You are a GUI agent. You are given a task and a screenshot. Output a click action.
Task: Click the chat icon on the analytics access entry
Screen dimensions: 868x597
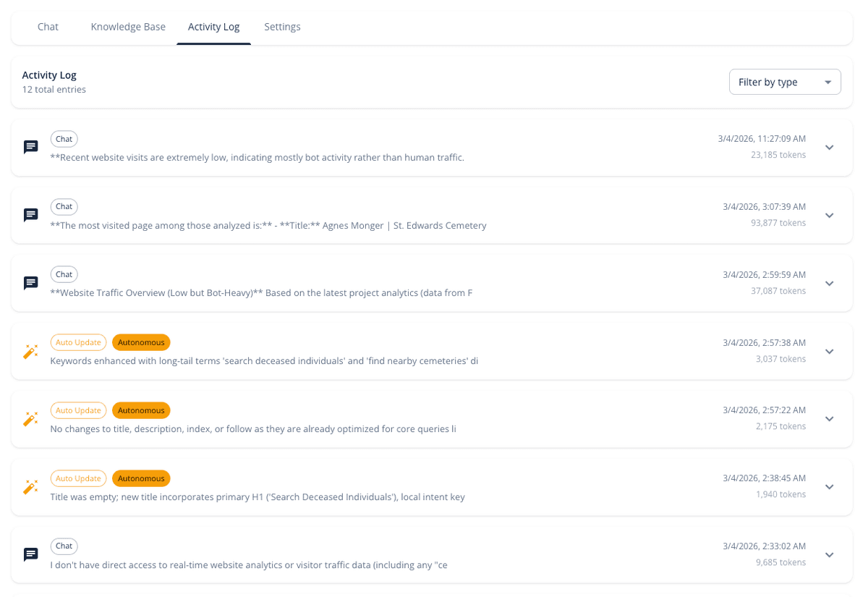pos(30,554)
